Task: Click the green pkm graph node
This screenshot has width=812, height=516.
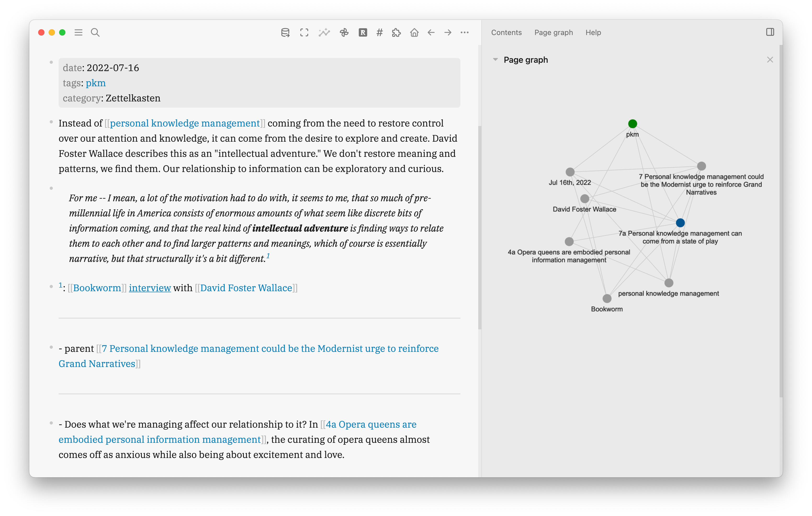Action: click(x=632, y=124)
